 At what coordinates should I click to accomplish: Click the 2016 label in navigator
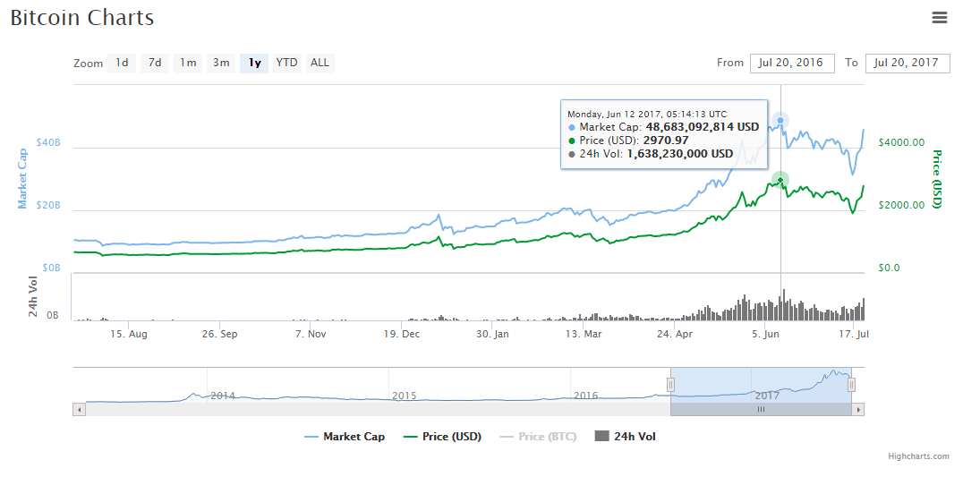point(585,396)
